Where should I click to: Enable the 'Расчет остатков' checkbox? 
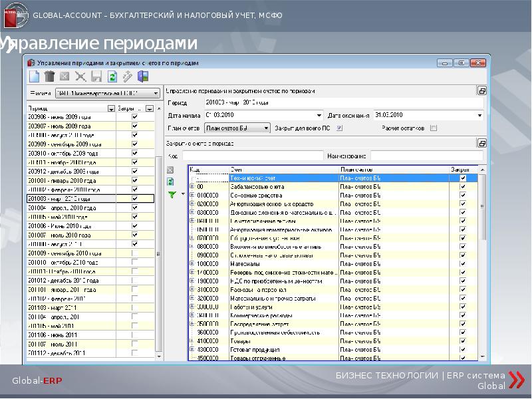click(434, 128)
